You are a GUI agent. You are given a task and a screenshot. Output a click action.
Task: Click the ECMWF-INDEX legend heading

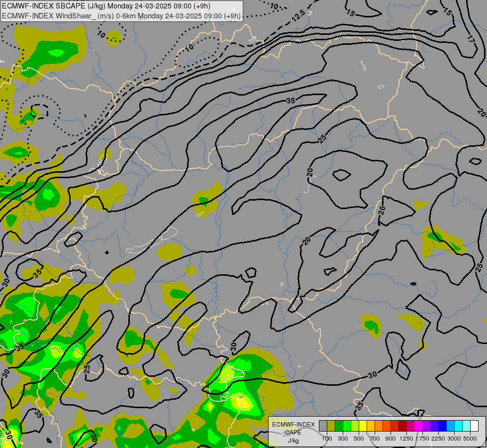293,425
